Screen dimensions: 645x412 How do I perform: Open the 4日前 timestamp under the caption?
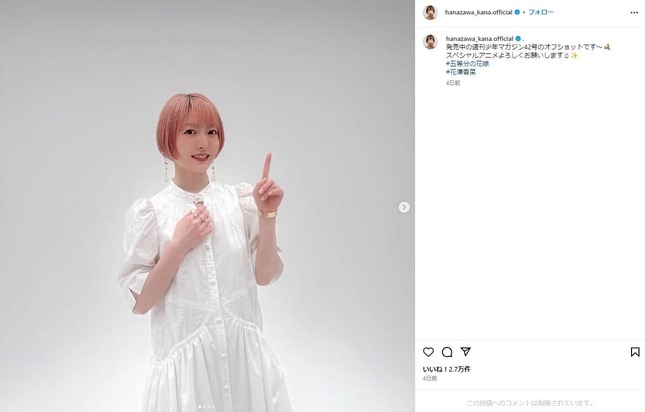(x=453, y=83)
